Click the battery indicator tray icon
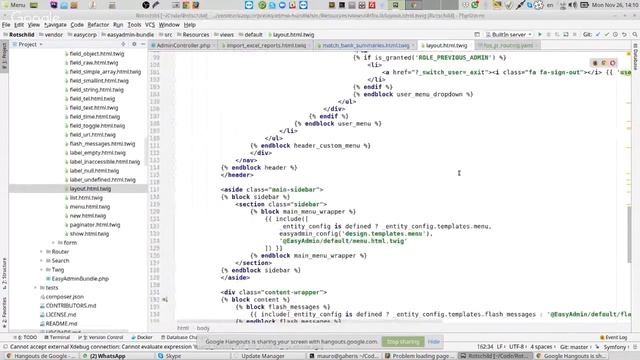This screenshot has width=640, height=360. [x=584, y=5]
